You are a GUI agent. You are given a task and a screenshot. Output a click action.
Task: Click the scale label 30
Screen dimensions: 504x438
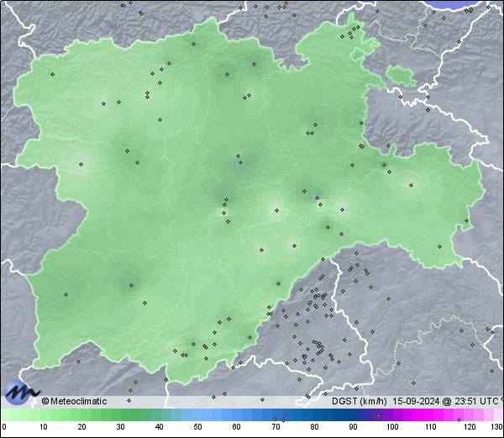pyautogui.click(x=120, y=427)
